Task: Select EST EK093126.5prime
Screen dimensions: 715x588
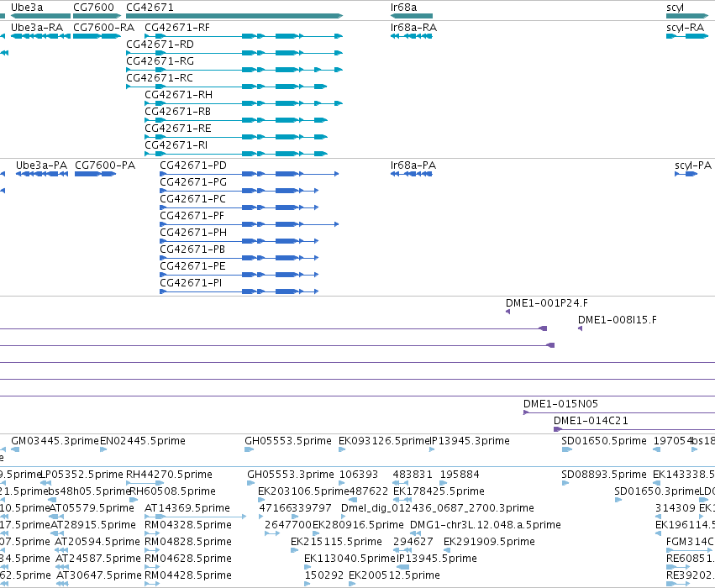Action: pos(383,441)
